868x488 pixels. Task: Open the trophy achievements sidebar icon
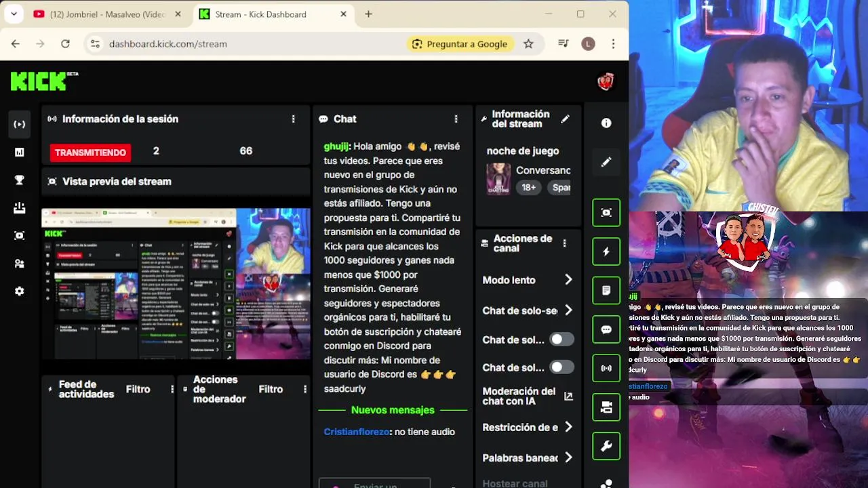[20, 180]
